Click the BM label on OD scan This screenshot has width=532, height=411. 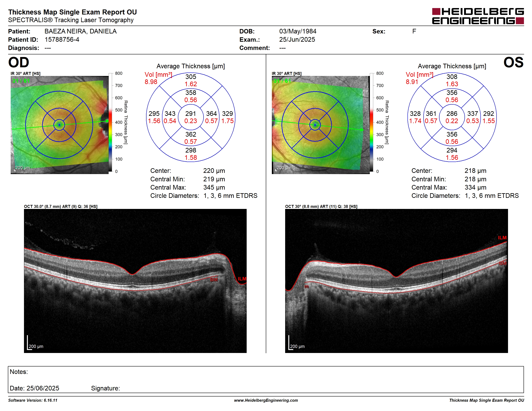214,280
